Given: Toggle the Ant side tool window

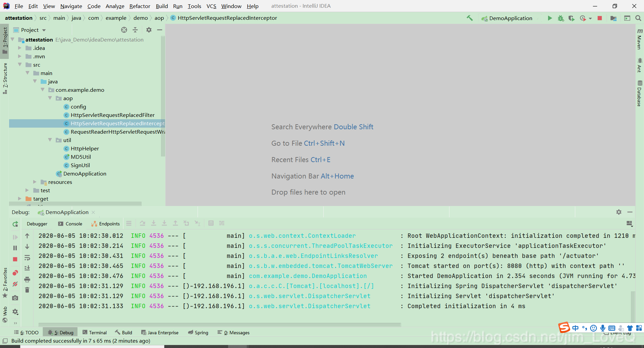Looking at the screenshot, I should (x=640, y=65).
